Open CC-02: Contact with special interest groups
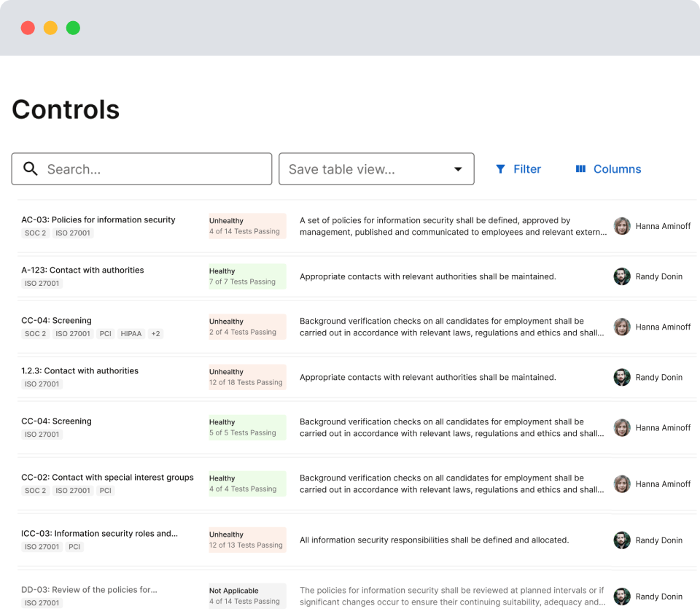This screenshot has width=700, height=614. (x=108, y=478)
